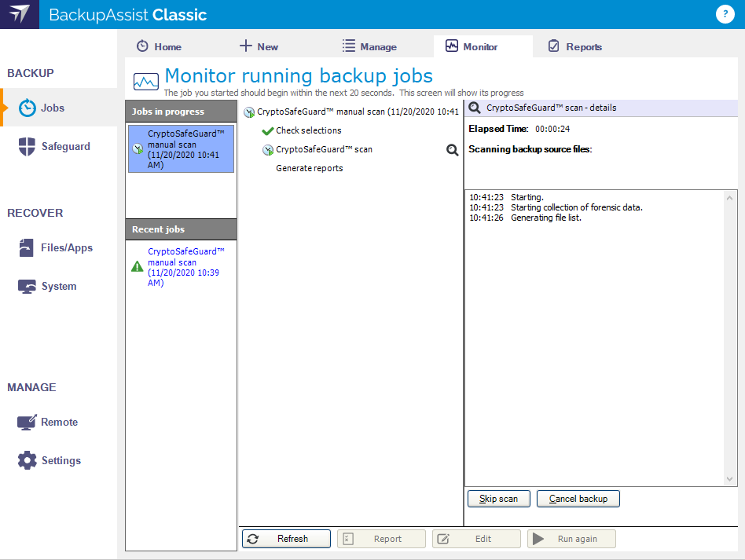Click the Elapsed Time value 00:00:24

point(552,129)
